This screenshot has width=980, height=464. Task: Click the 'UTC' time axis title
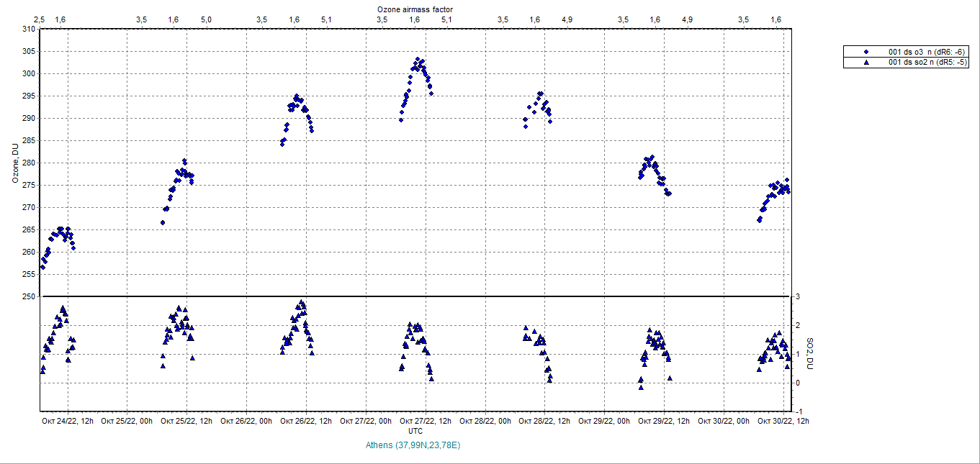coord(415,431)
